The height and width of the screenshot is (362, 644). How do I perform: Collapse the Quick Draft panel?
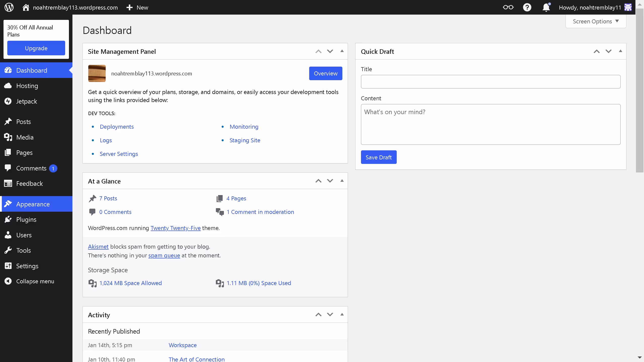(x=620, y=51)
